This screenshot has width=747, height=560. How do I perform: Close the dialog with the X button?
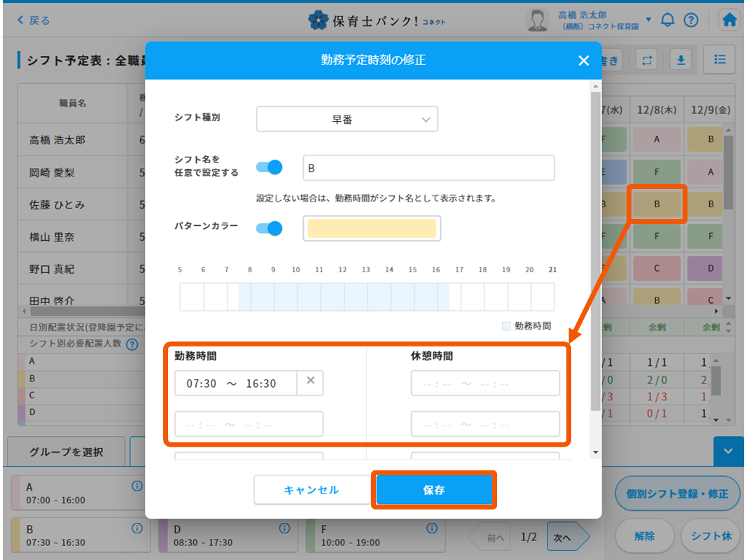point(583,60)
